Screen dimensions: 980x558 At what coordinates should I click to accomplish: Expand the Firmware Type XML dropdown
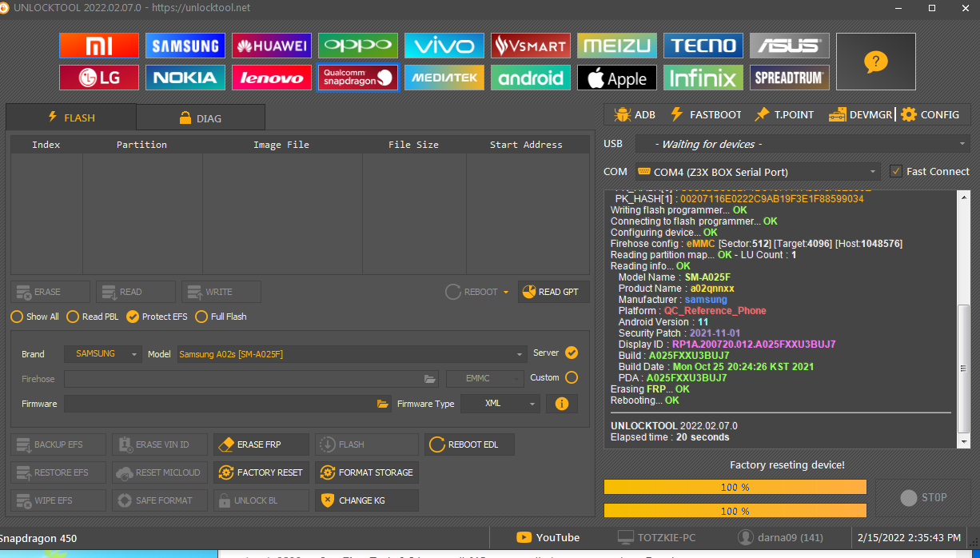tap(500, 404)
